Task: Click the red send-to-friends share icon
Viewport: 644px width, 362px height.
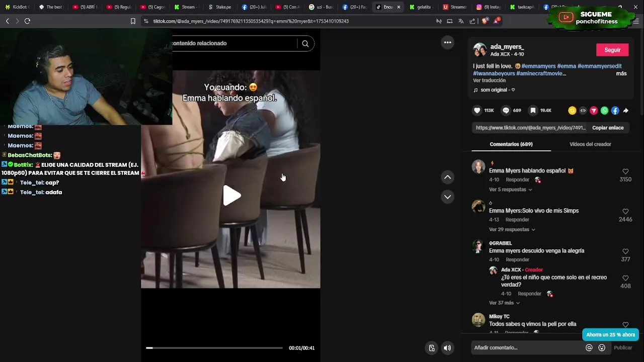Action: (x=594, y=111)
